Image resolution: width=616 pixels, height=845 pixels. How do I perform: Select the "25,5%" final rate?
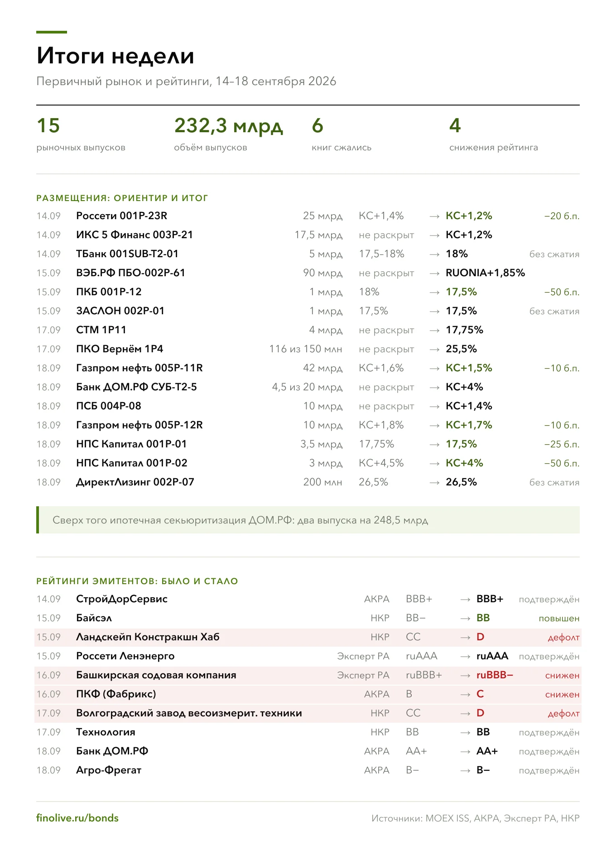coord(462,349)
